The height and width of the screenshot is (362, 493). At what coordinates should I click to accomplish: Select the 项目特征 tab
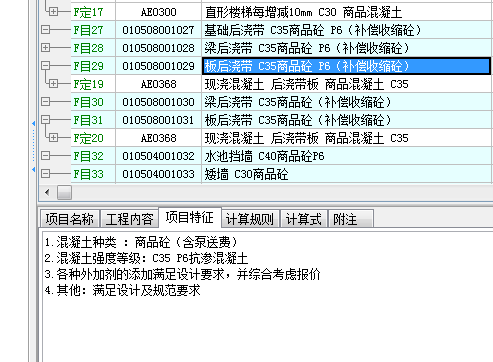click(190, 217)
